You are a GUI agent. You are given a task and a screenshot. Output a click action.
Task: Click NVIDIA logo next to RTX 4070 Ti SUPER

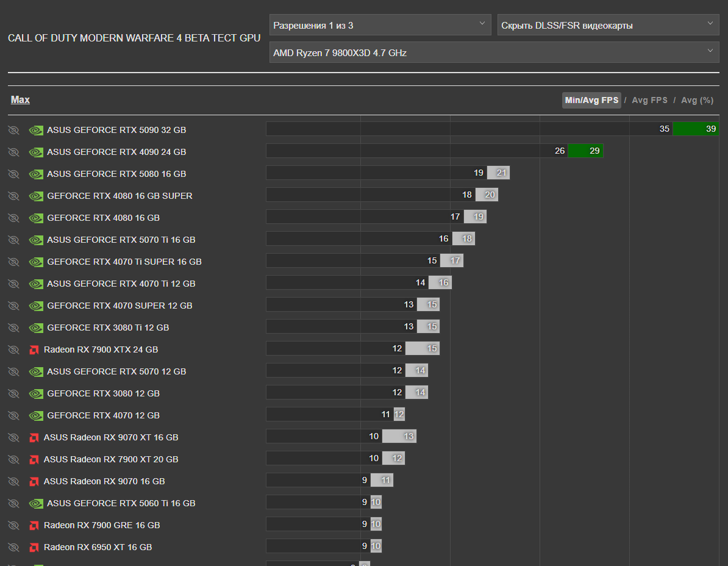[x=36, y=262]
